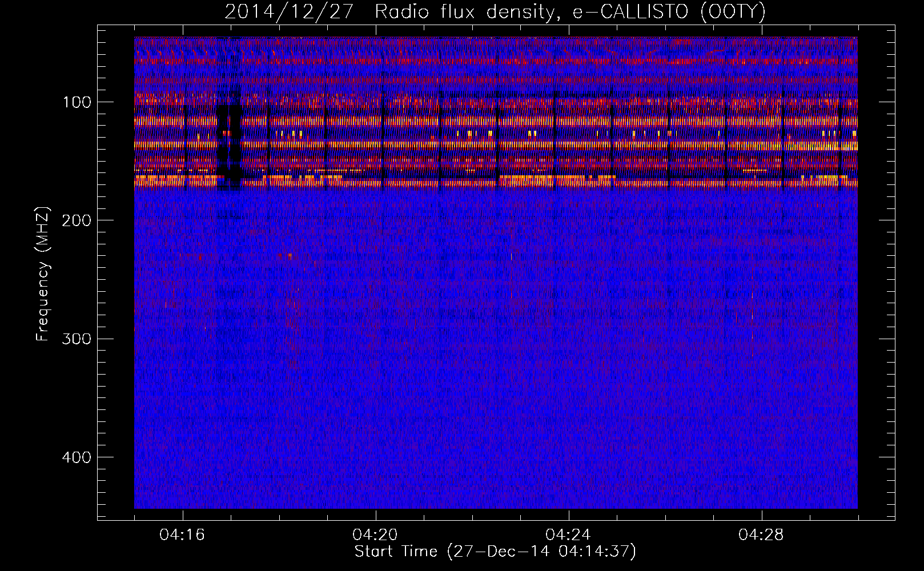Click the Frequency (MHZ) axis title
This screenshot has width=924, height=571.
pos(43,274)
